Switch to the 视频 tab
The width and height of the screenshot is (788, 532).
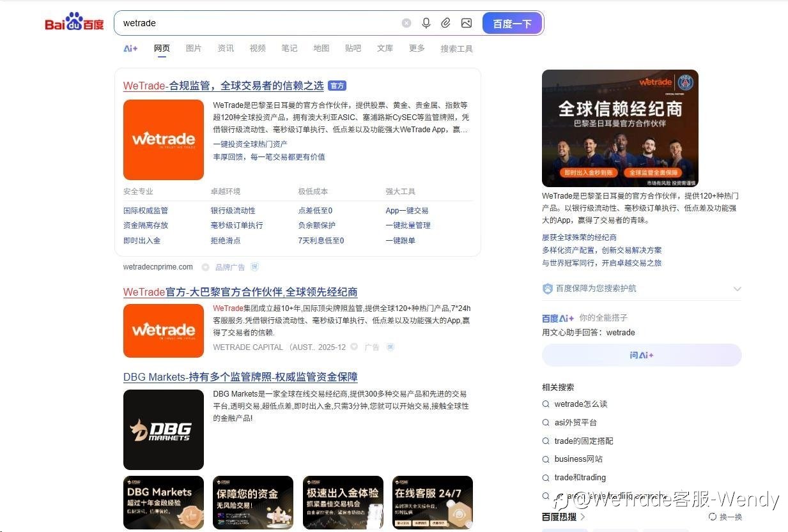258,49
